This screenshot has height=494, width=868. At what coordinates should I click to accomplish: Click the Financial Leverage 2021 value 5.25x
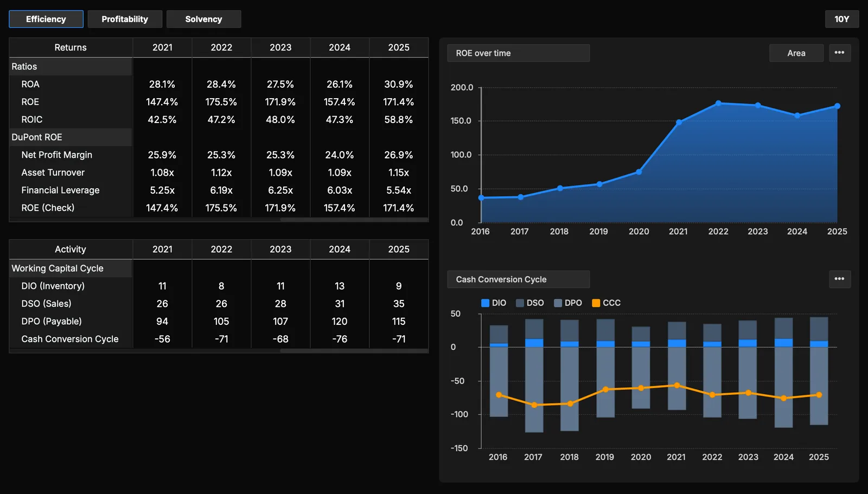(x=162, y=190)
